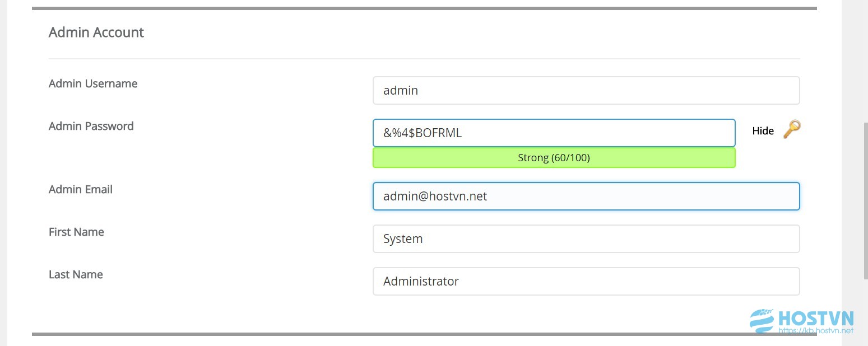Viewport: 868px width, 346px height.
Task: Click the First Name label
Action: (76, 232)
